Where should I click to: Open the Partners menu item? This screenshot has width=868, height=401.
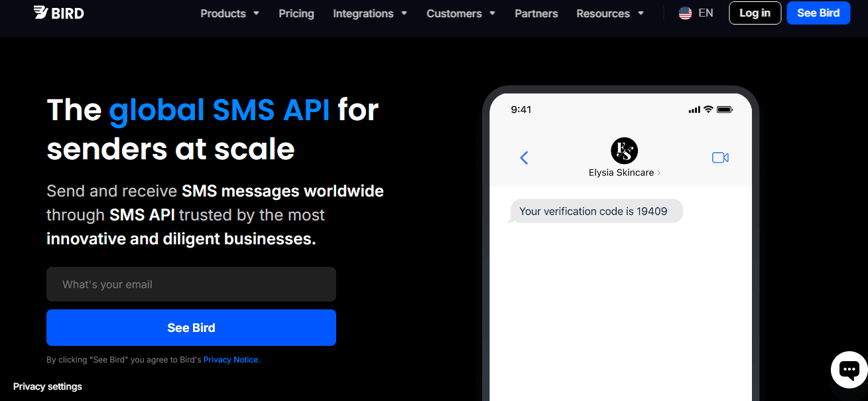[x=536, y=13]
